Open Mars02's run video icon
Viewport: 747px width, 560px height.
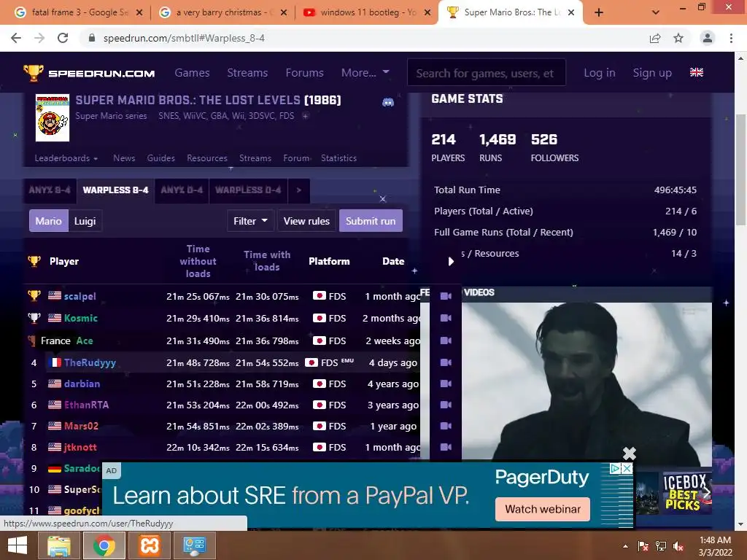pos(446,426)
